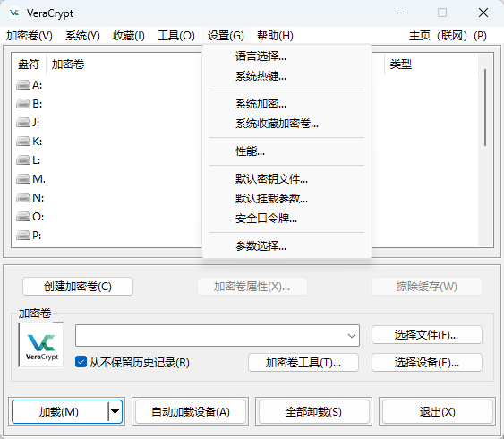Choose 系统热键... menu entry
The height and width of the screenshot is (439, 504).
click(286, 76)
